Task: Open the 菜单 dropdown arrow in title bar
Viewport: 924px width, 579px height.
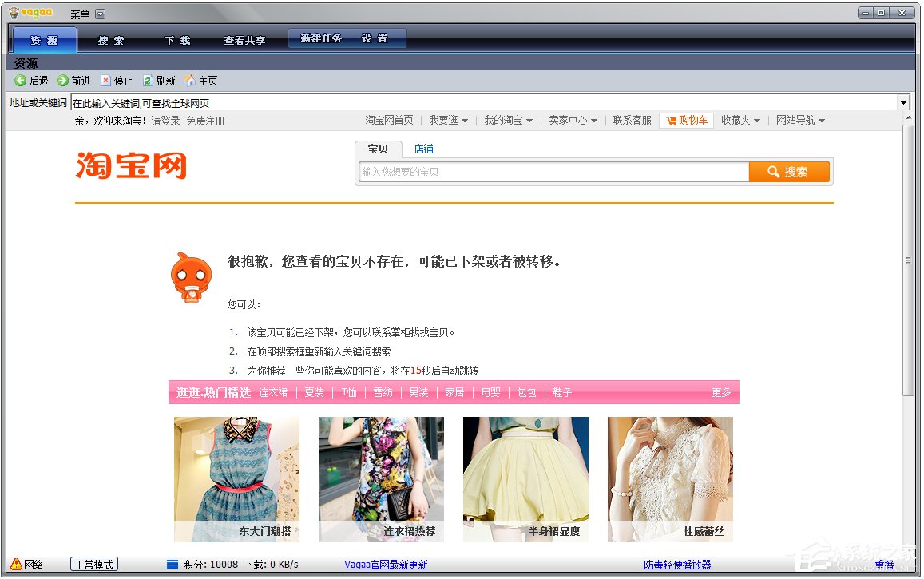Action: point(100,14)
